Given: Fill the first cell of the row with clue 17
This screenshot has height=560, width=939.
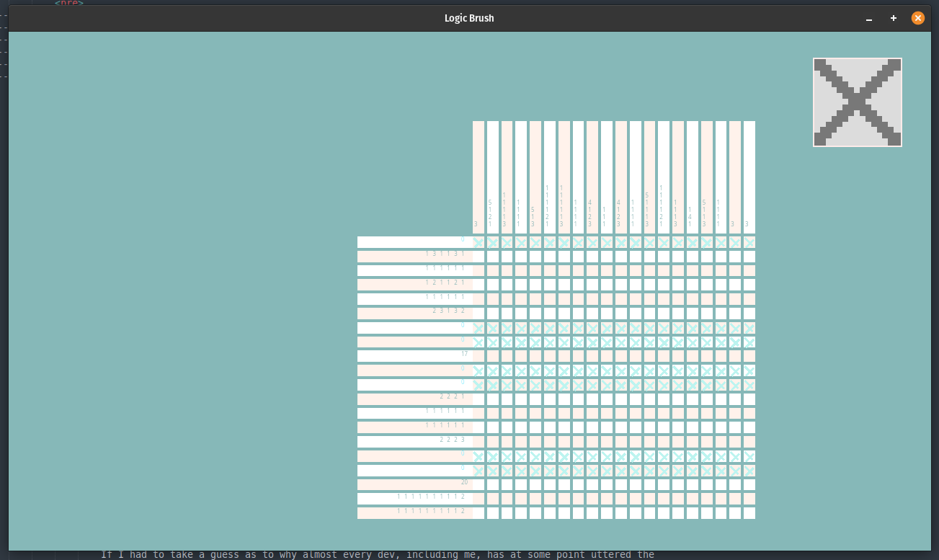Looking at the screenshot, I should tap(479, 356).
